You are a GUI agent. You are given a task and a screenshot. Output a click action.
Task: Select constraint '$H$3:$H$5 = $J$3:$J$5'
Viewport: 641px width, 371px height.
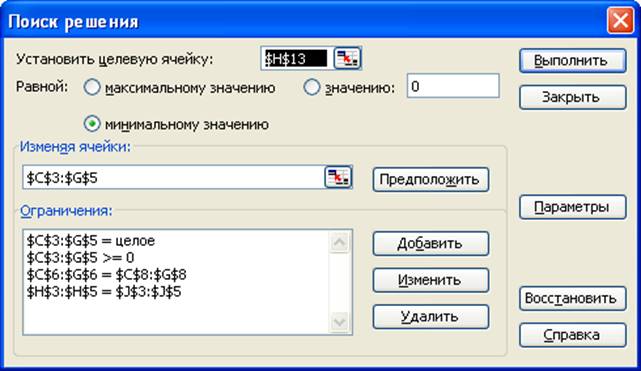click(x=104, y=292)
